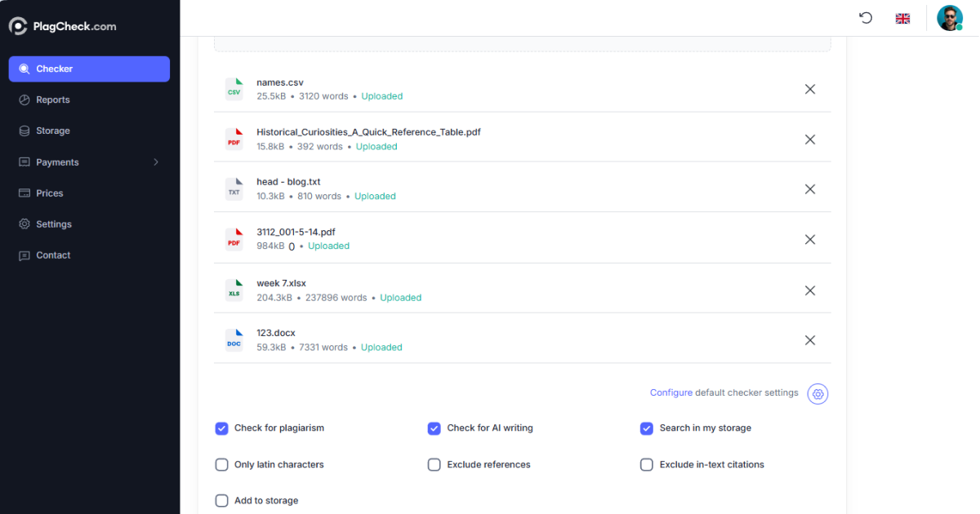Enable Only latin characters checkbox
This screenshot has width=980, height=514.
(x=221, y=465)
